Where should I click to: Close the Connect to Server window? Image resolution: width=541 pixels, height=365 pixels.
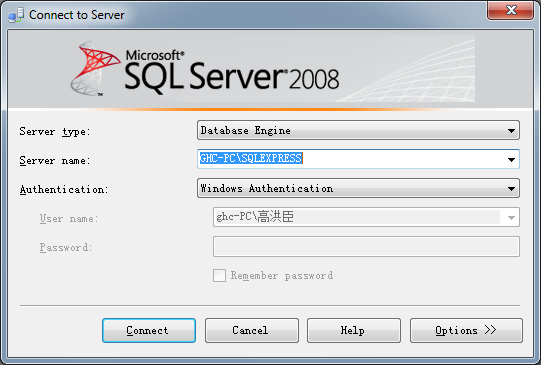point(511,10)
